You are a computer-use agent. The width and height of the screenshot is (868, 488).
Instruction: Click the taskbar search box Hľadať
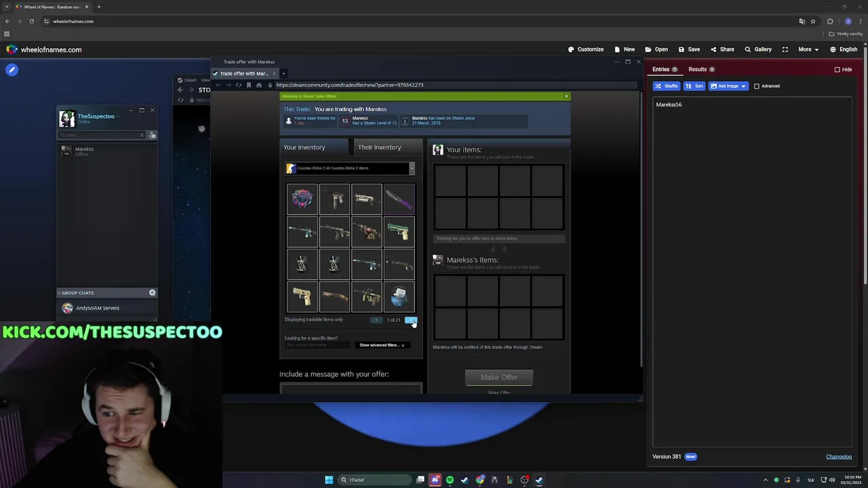click(375, 480)
